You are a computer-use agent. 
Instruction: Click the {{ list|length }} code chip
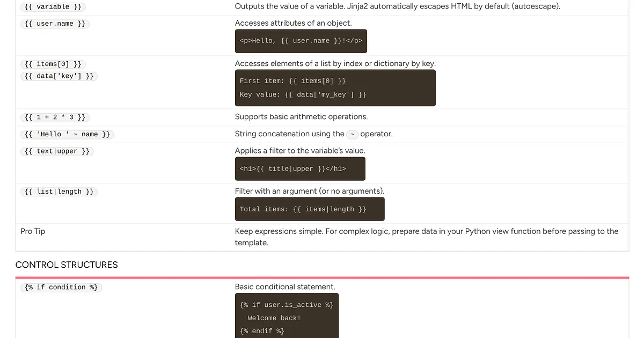coord(59,192)
